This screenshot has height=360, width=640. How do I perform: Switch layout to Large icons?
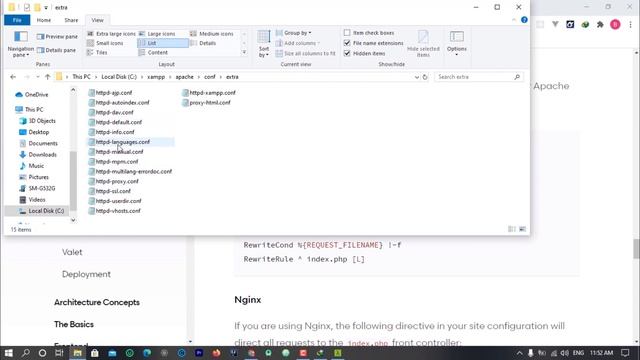coord(157,34)
